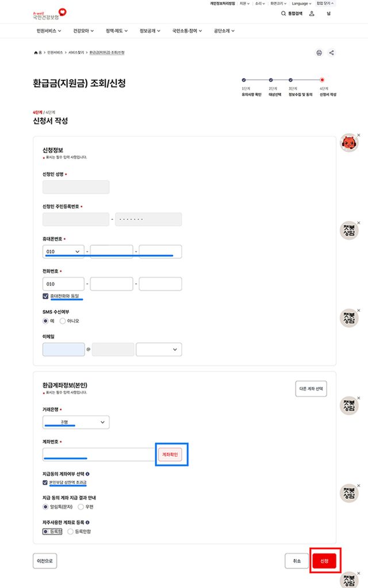Open 통합검색 with the magnifier icon
This screenshot has height=588, width=368.
283,14
